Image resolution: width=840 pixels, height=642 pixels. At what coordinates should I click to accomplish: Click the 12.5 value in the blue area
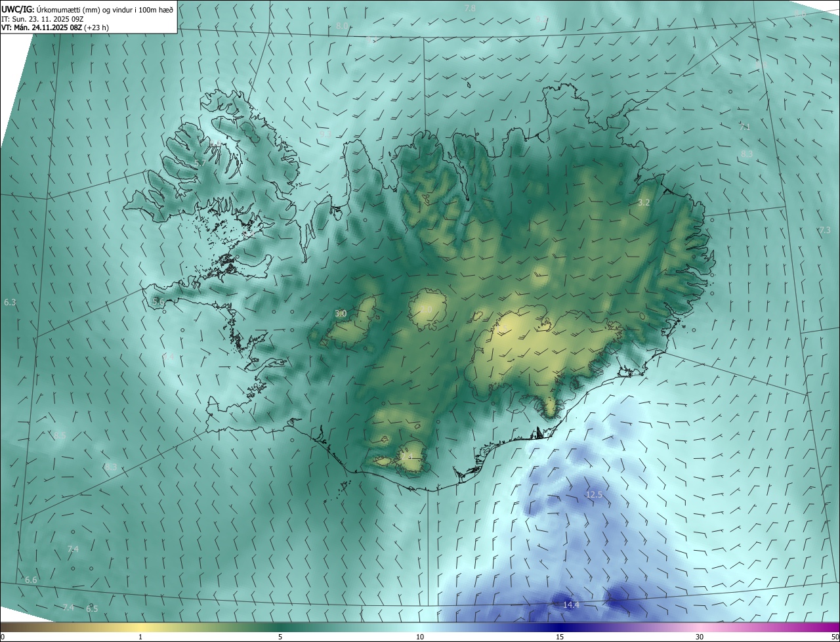pos(594,494)
